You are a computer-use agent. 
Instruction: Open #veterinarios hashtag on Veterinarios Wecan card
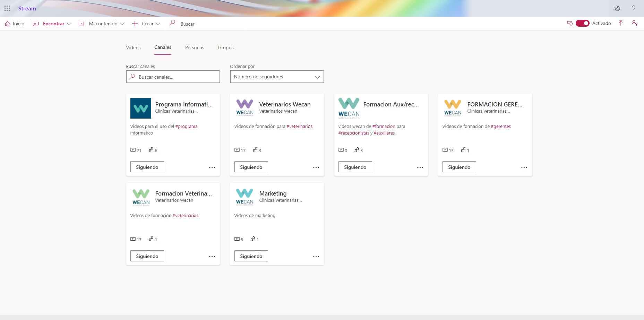click(299, 127)
